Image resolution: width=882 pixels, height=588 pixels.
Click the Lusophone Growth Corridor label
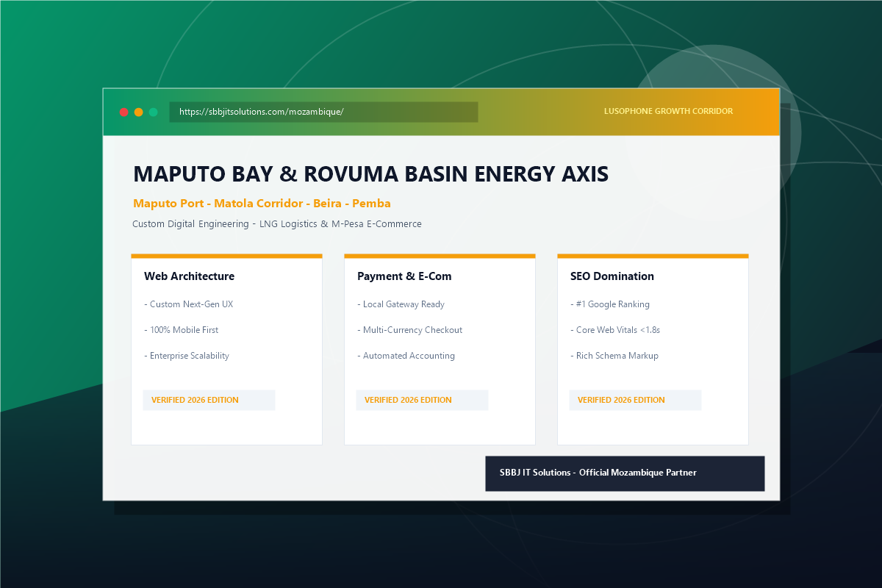(x=668, y=112)
